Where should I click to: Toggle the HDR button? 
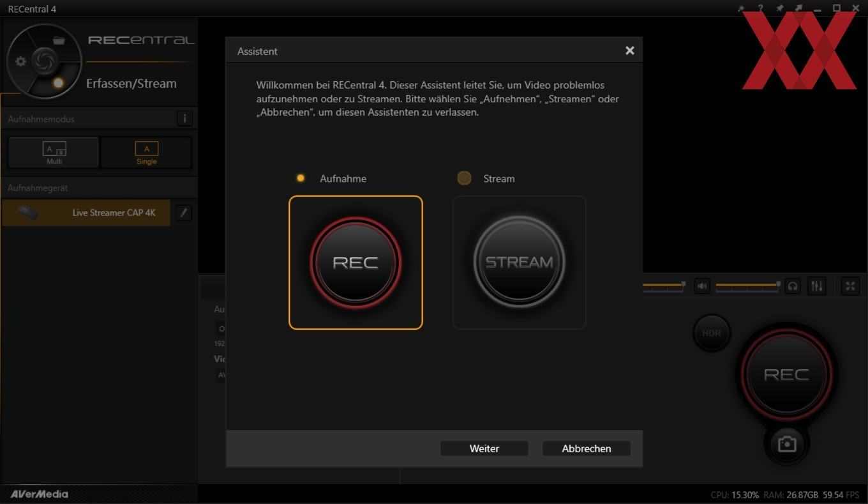pos(712,333)
